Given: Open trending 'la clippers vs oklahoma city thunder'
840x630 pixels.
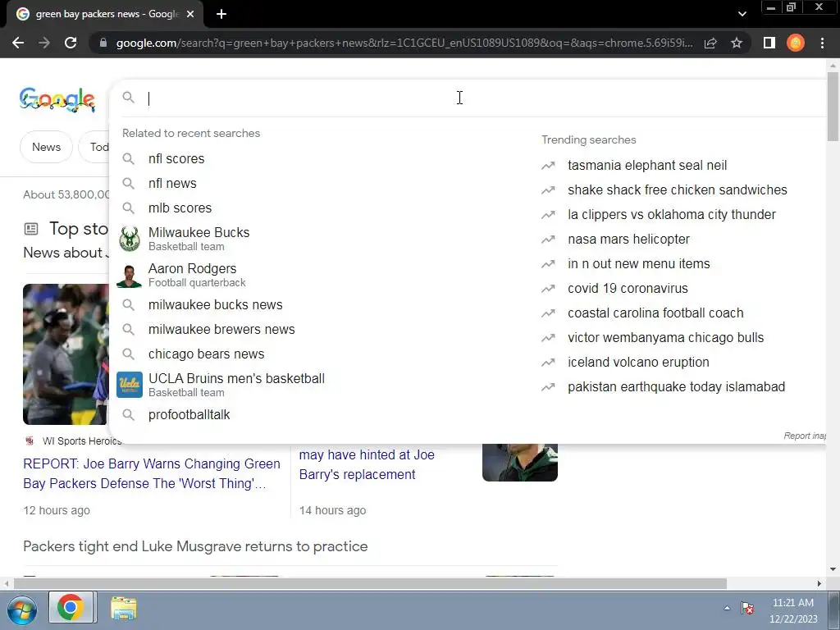Looking at the screenshot, I should tap(671, 215).
